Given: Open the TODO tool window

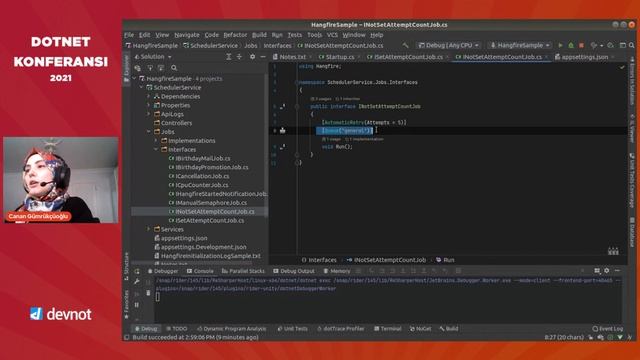Looking at the screenshot, I should pyautogui.click(x=177, y=329).
